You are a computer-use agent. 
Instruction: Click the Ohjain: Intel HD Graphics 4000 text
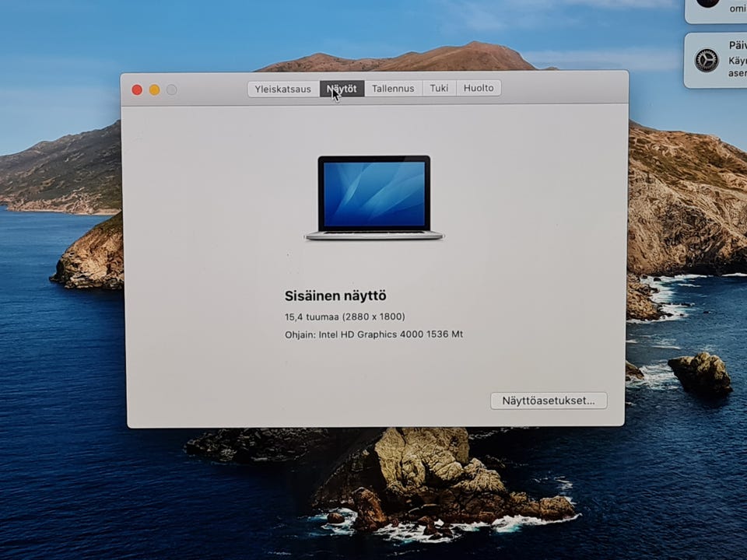point(354,334)
